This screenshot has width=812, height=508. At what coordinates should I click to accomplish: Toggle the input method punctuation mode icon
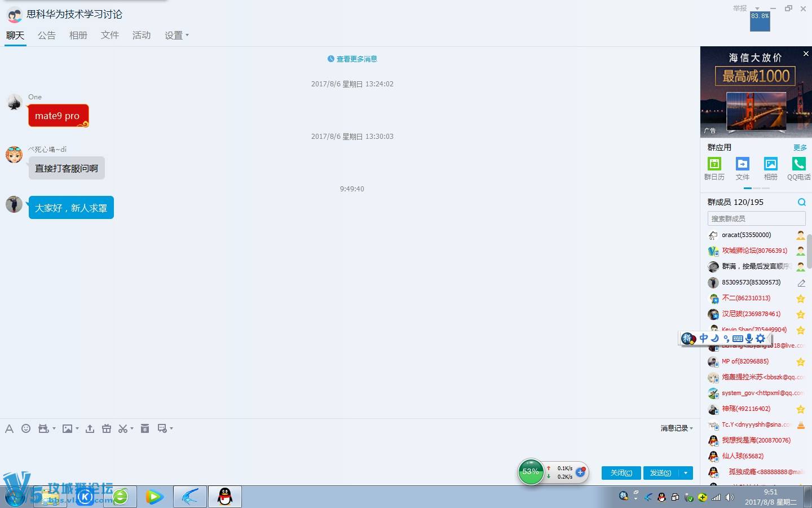726,339
